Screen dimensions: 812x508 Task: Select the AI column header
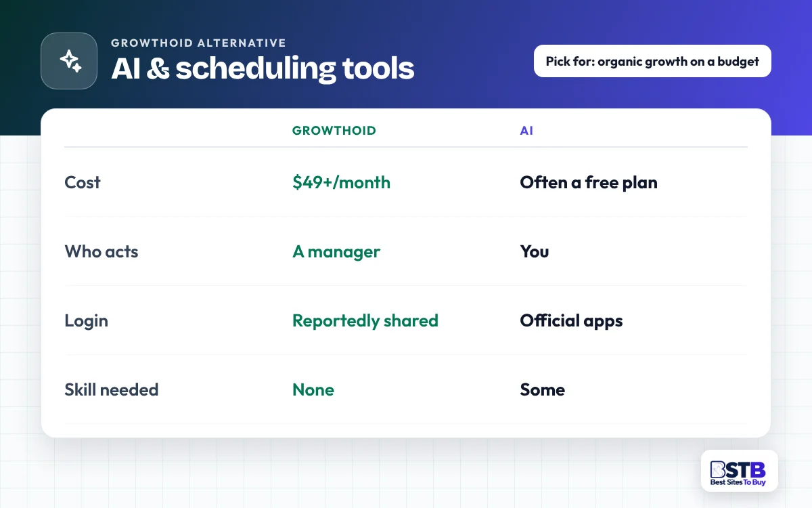pos(526,131)
